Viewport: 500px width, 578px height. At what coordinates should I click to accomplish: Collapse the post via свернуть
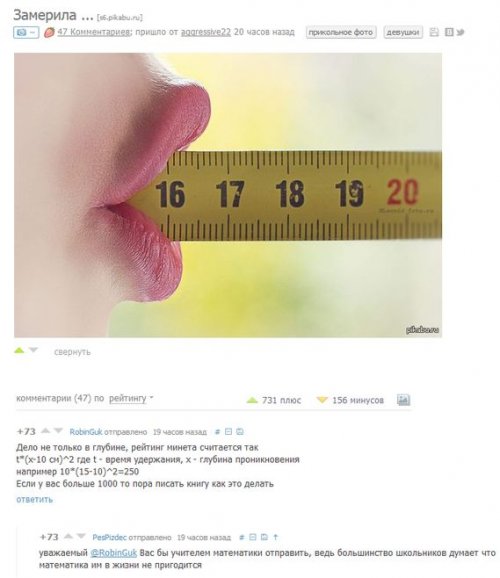pyautogui.click(x=72, y=352)
